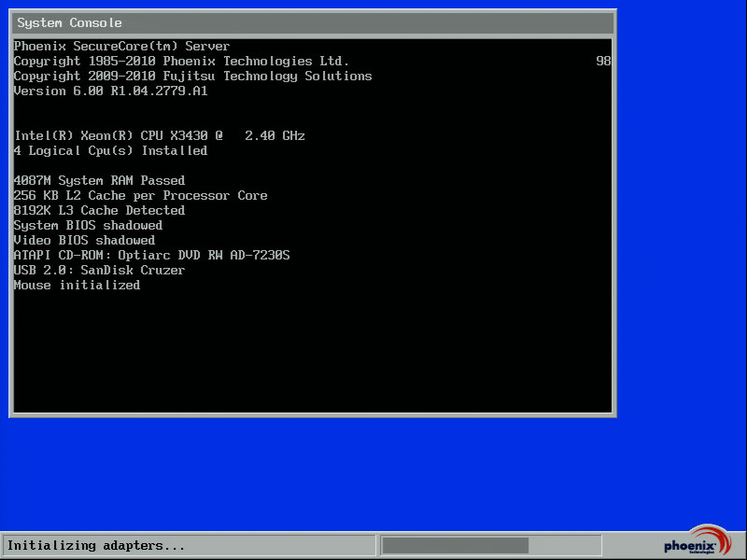Click the 'Video BIOS shadowed' line
Viewport: 747px width, 560px height.
(84, 241)
